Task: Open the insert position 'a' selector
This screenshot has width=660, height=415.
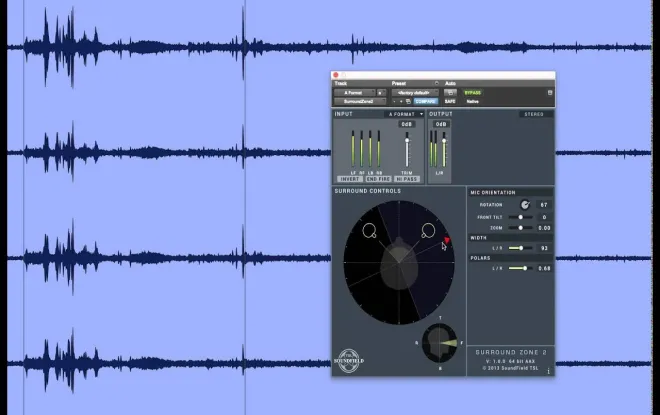Action: [381, 93]
